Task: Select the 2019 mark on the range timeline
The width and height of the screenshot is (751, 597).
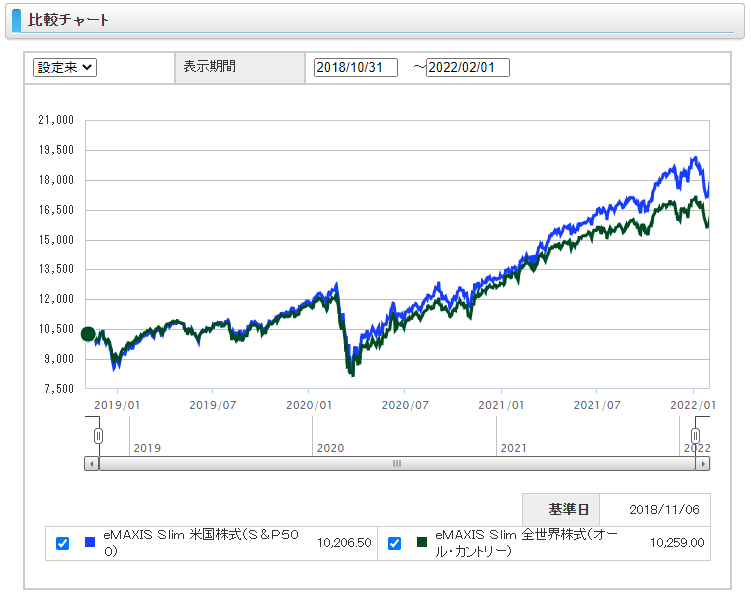Action: tap(147, 448)
